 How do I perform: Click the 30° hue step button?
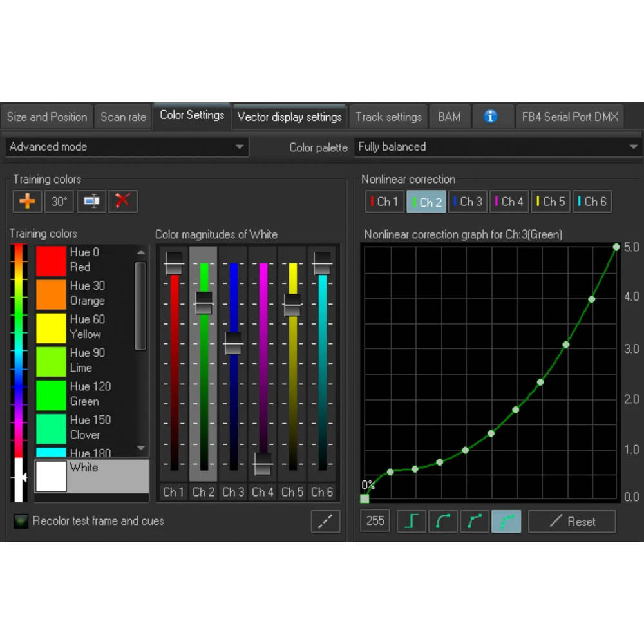click(59, 201)
